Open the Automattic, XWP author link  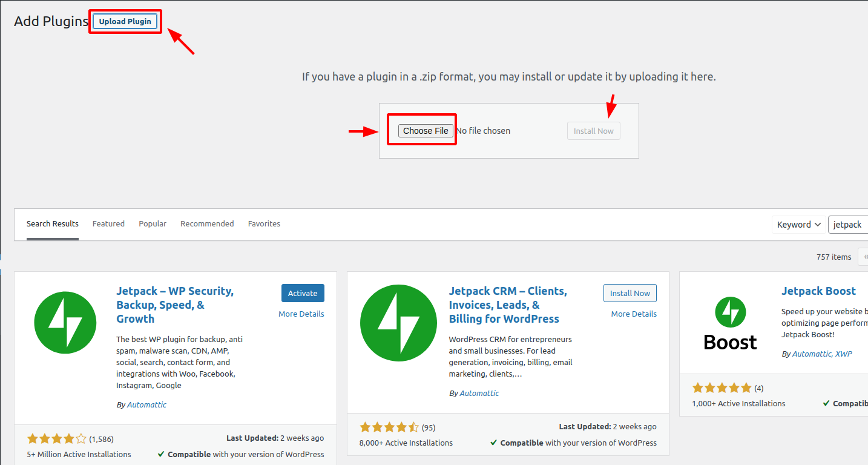coord(822,354)
